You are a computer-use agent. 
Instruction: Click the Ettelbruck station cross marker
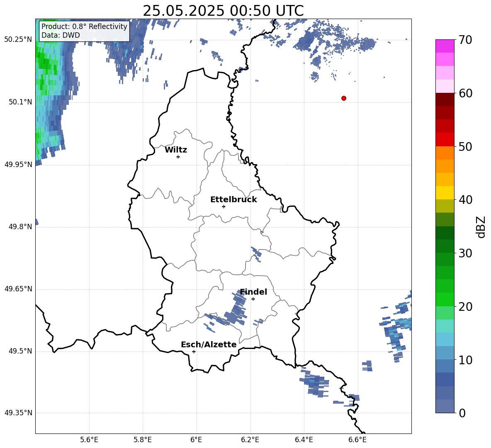224,206
